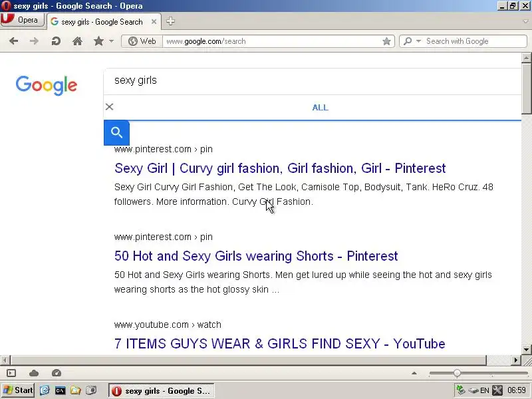Switch to the Opera taskbar button
This screenshot has width=532, height=399.
[162, 391]
